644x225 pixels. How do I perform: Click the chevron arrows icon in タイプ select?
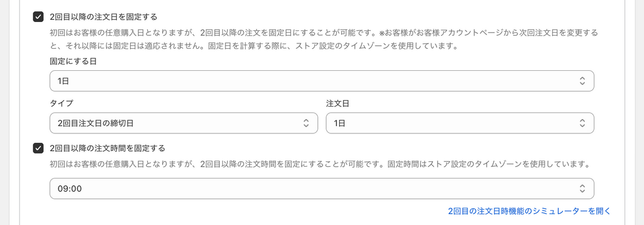306,123
